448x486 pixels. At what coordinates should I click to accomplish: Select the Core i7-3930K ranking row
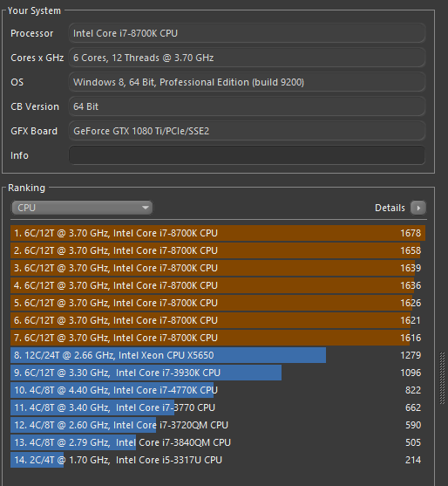click(x=218, y=373)
